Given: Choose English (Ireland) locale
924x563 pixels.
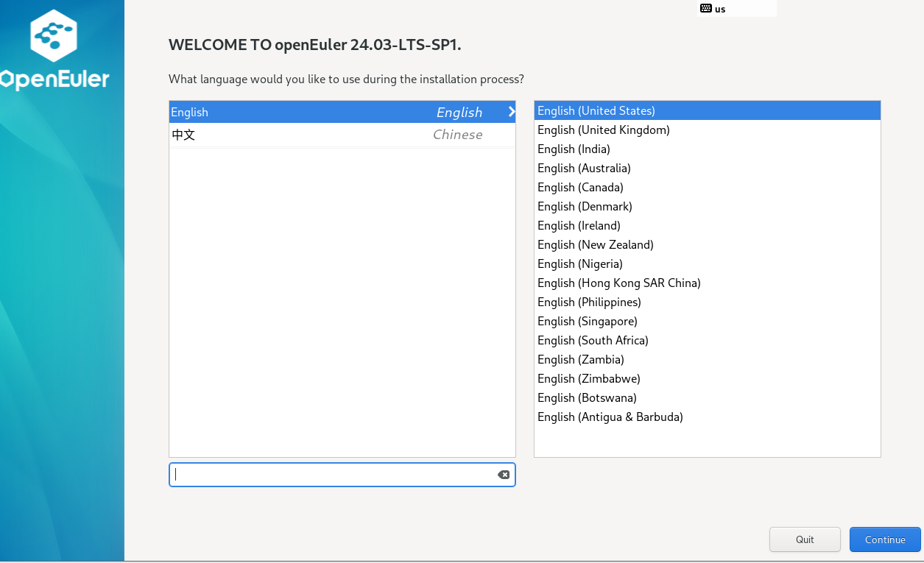Looking at the screenshot, I should pos(707,225).
